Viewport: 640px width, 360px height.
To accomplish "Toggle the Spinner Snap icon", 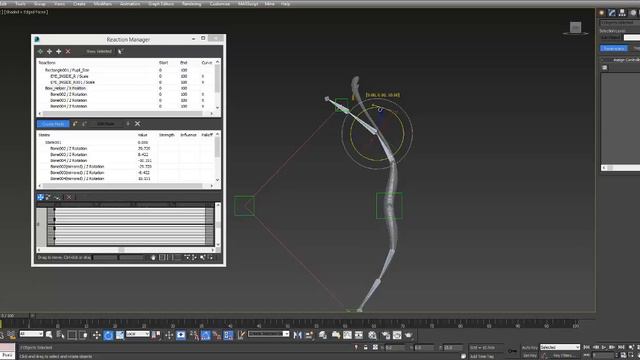I will coord(228,335).
